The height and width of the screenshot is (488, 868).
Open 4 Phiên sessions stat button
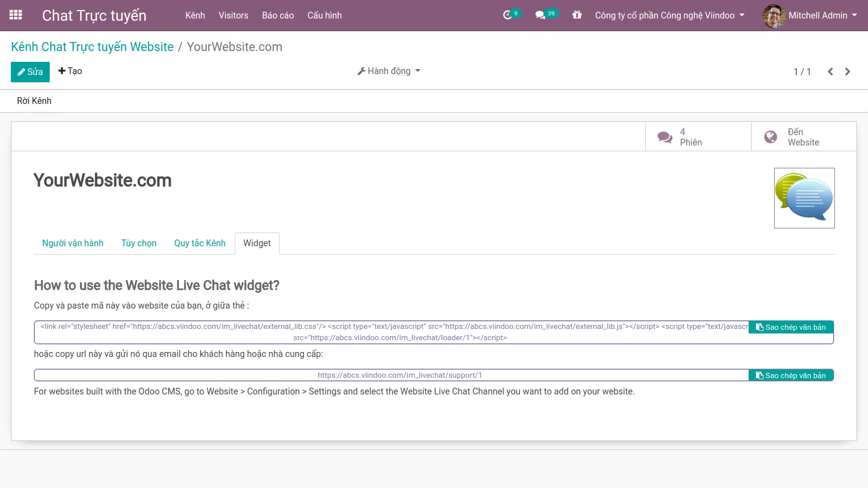(698, 136)
